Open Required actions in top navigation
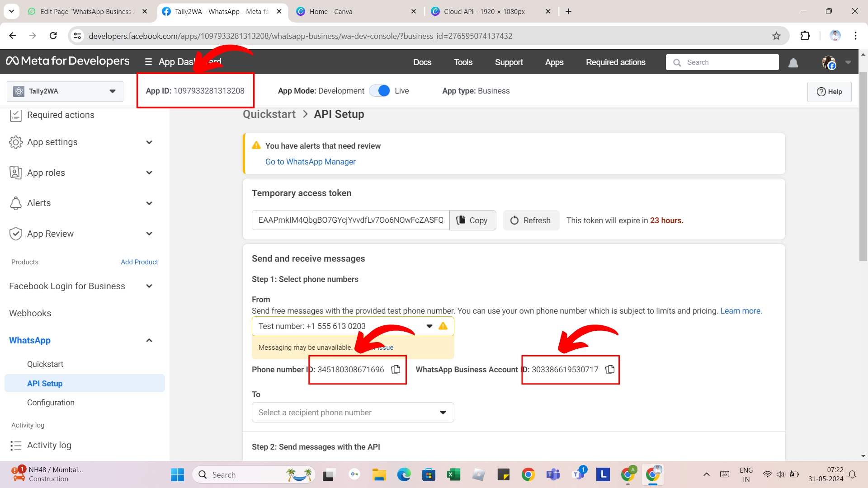The height and width of the screenshot is (488, 868). coord(616,62)
